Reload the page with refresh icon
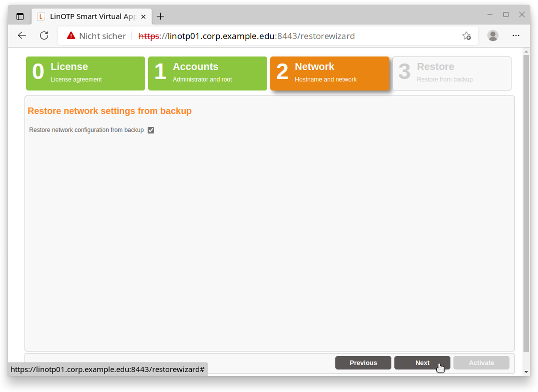The width and height of the screenshot is (538, 392). click(x=44, y=35)
